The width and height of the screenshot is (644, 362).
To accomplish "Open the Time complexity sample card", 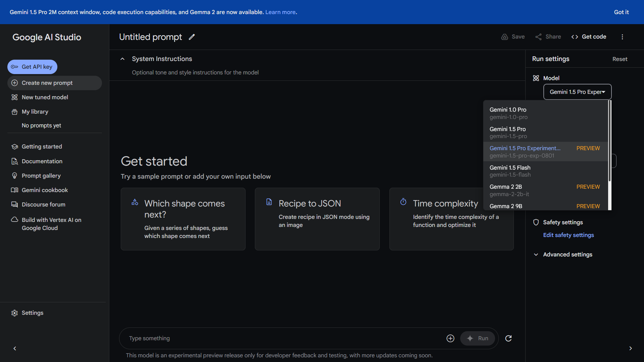I will coord(451,219).
